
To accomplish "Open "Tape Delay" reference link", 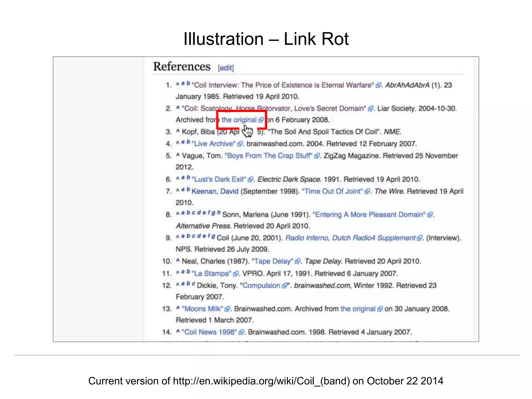I will [272, 261].
